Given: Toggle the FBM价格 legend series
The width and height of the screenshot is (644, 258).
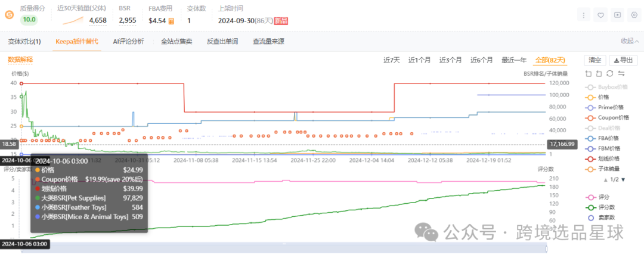Looking at the screenshot, I should pos(602,148).
